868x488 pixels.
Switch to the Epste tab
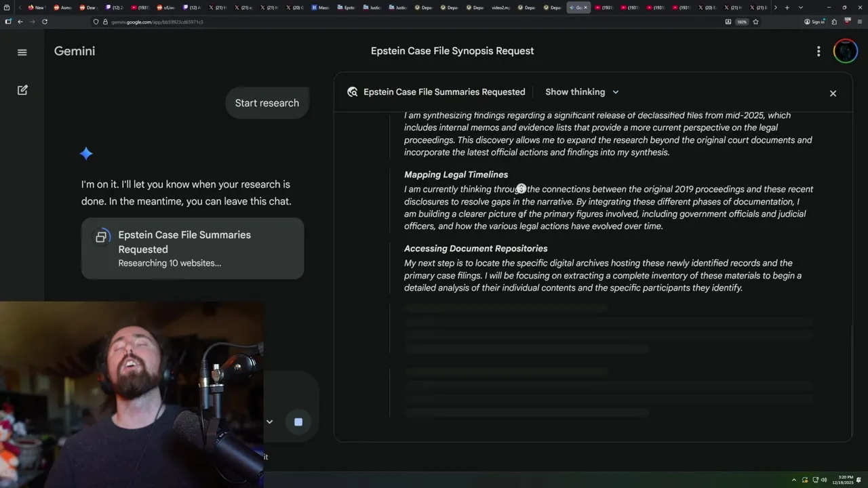click(346, 7)
